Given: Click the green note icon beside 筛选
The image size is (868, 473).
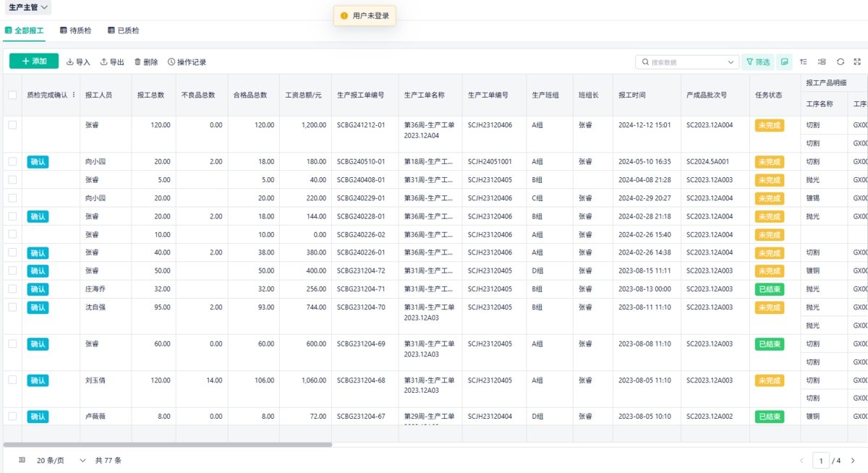Looking at the screenshot, I should click(x=784, y=62).
